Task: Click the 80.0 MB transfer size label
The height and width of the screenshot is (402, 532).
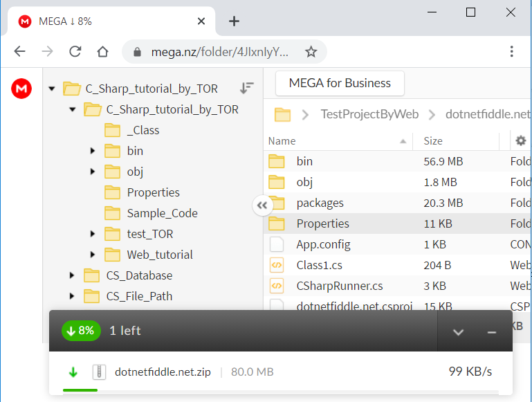Action: click(252, 372)
